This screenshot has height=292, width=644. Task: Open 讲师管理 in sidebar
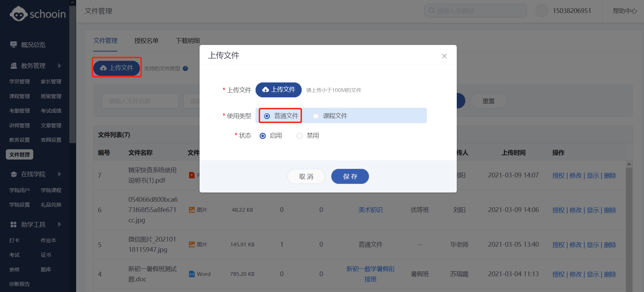coord(20,126)
